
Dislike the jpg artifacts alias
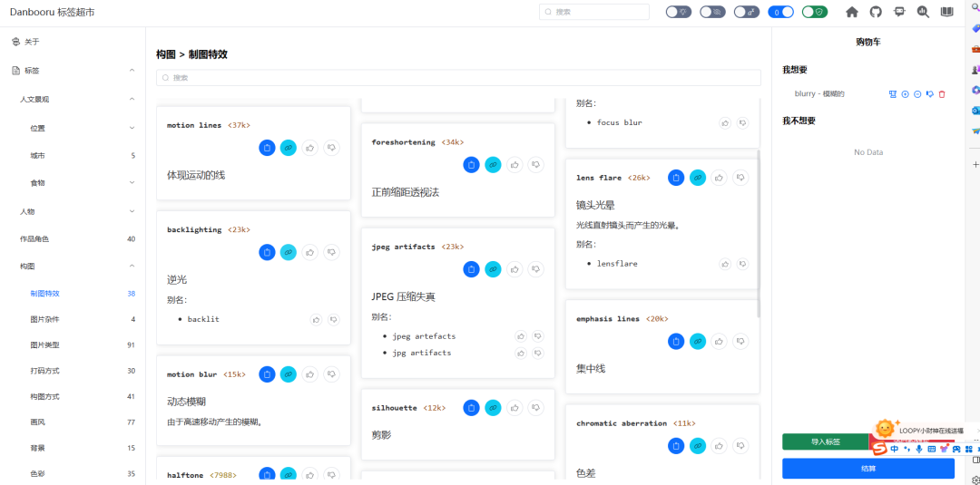point(537,354)
